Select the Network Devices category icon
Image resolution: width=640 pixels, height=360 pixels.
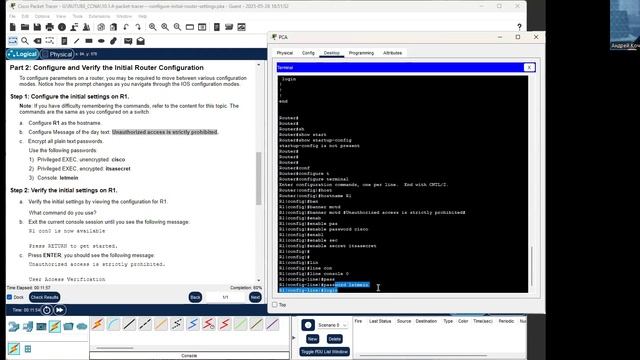coord(14,327)
